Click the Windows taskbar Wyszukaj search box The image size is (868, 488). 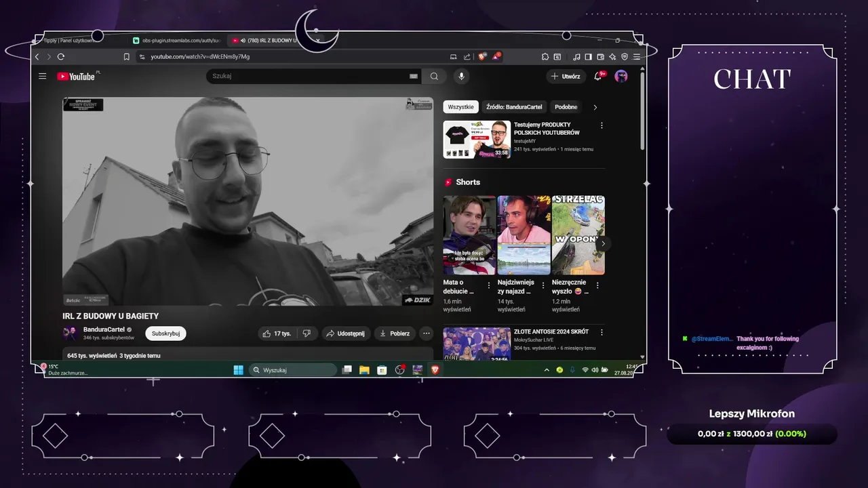tap(292, 370)
